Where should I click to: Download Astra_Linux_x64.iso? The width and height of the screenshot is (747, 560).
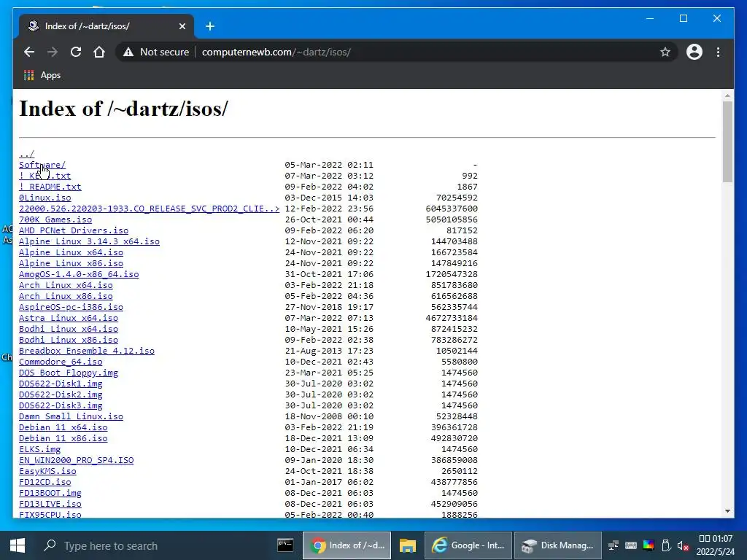click(x=69, y=318)
